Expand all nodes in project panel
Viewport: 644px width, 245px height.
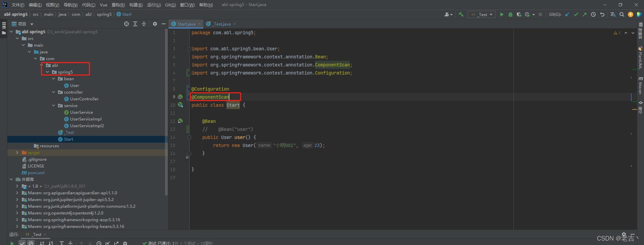click(x=135, y=24)
